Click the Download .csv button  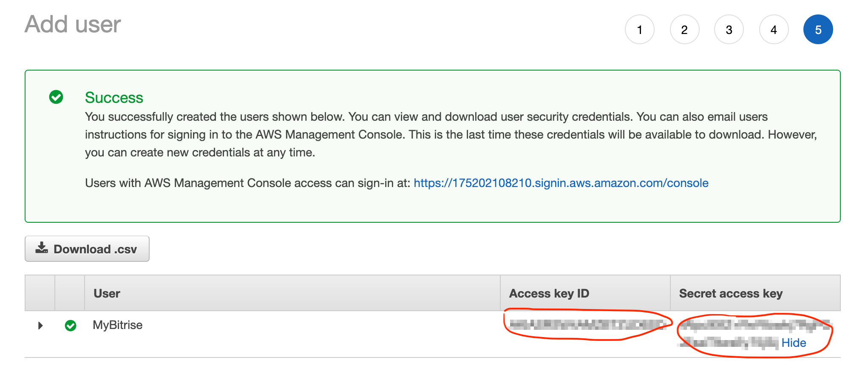coord(87,249)
